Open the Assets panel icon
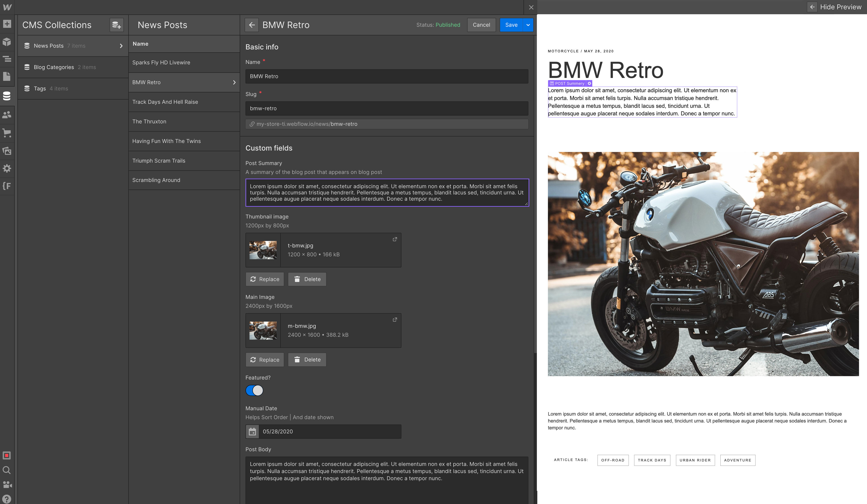867x504 pixels. pyautogui.click(x=7, y=151)
